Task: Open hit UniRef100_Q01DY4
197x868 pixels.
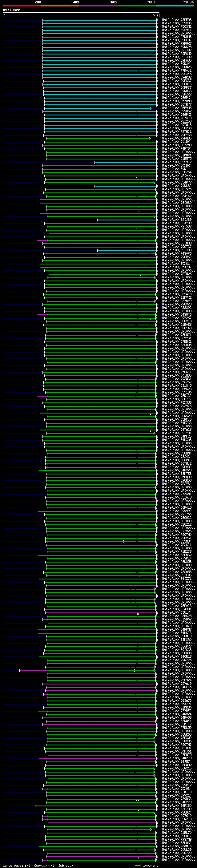Action: pyautogui.click(x=176, y=142)
